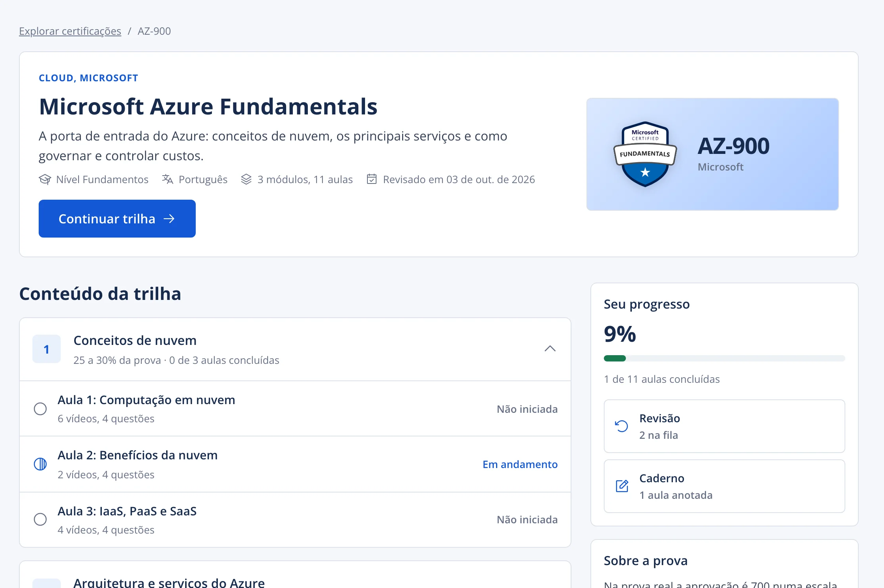The image size is (884, 588).
Task: Click the graduation cap level icon
Action: (x=45, y=180)
